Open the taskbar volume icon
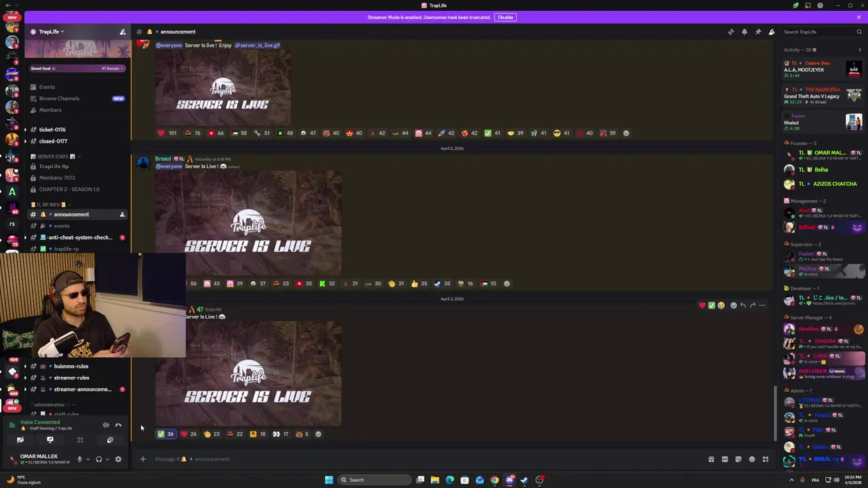 [x=835, y=480]
